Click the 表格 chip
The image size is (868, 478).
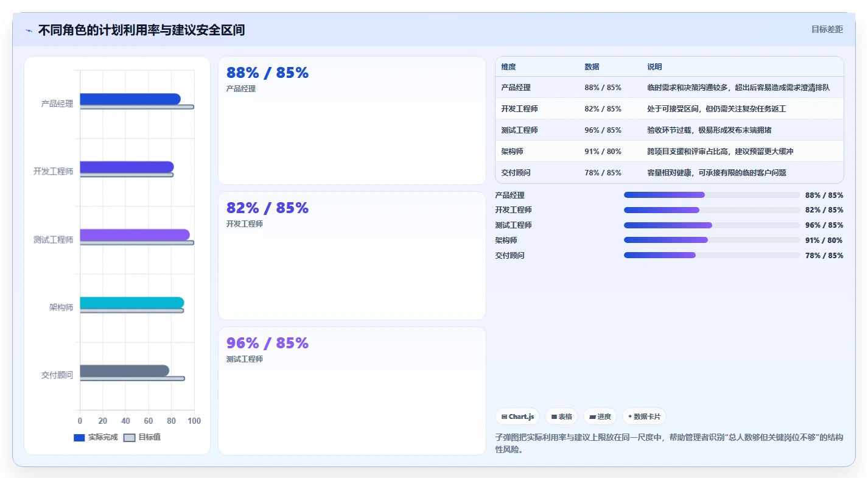pos(561,416)
